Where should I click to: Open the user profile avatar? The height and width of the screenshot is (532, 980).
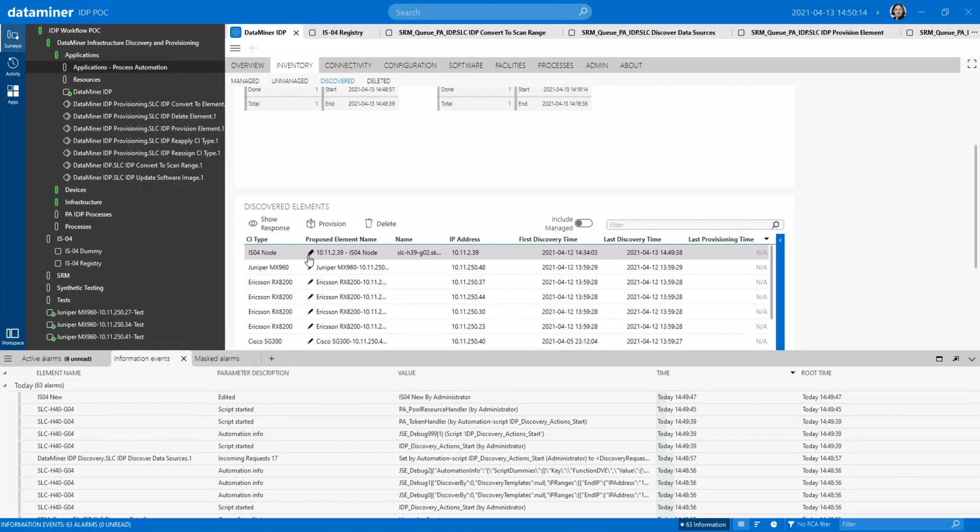898,12
